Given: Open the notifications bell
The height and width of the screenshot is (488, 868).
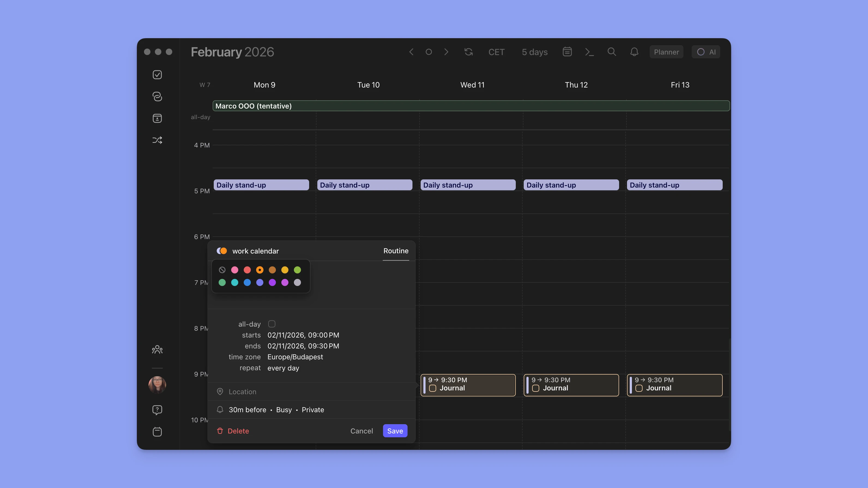Looking at the screenshot, I should click(634, 52).
